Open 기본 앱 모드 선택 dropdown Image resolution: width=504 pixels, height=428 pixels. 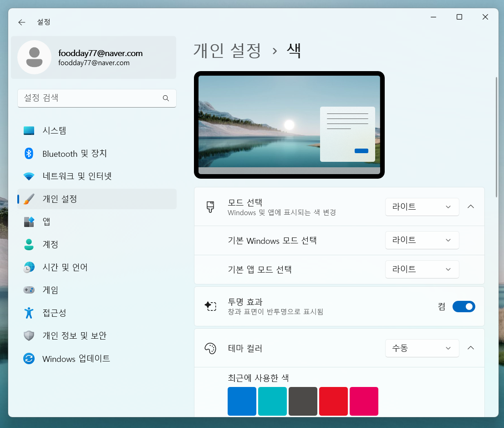pos(422,269)
